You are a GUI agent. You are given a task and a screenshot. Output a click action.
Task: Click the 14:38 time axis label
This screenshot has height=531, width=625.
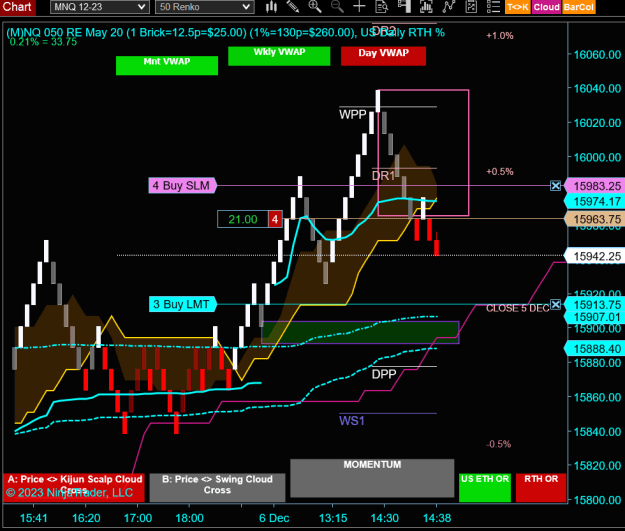437,518
